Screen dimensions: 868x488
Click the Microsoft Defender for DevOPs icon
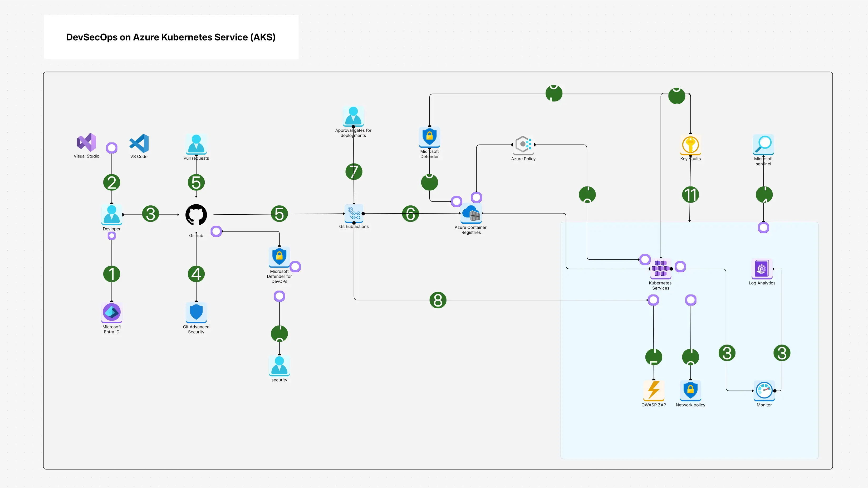[279, 258]
